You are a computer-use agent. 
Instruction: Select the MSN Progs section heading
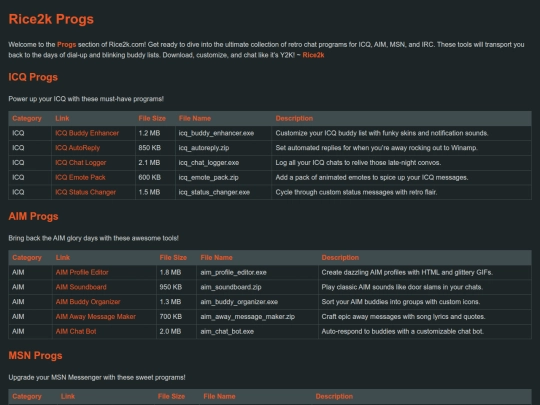click(35, 355)
